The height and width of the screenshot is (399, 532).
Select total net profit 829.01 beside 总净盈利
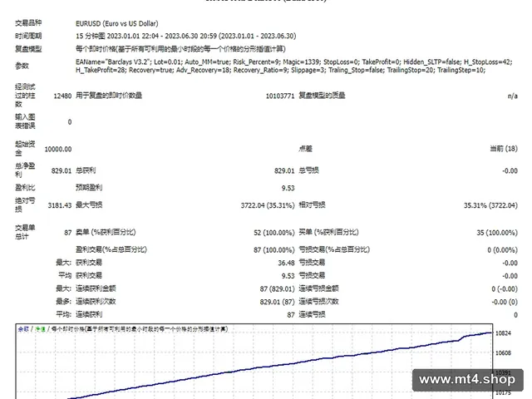click(62, 170)
